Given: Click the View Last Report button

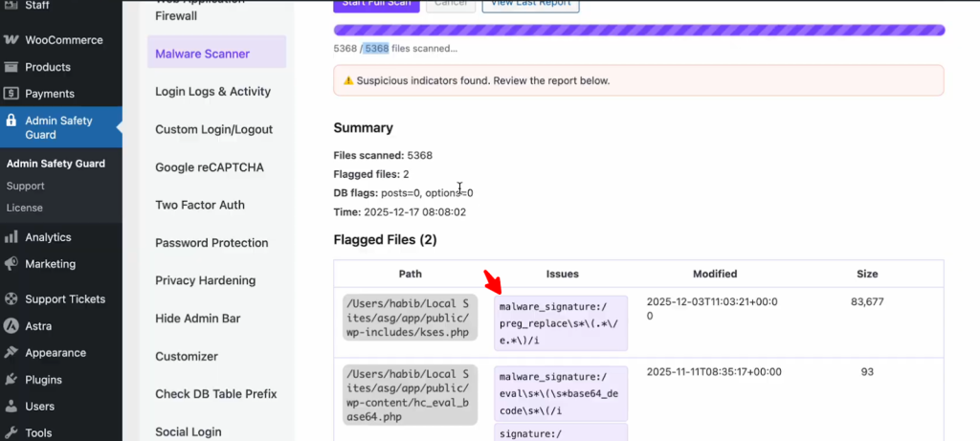Looking at the screenshot, I should point(530,4).
